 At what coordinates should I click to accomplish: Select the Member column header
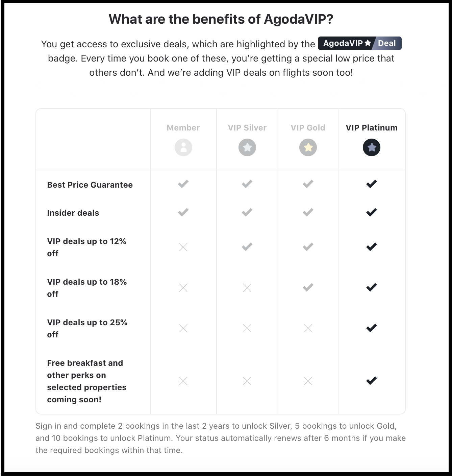tap(183, 128)
